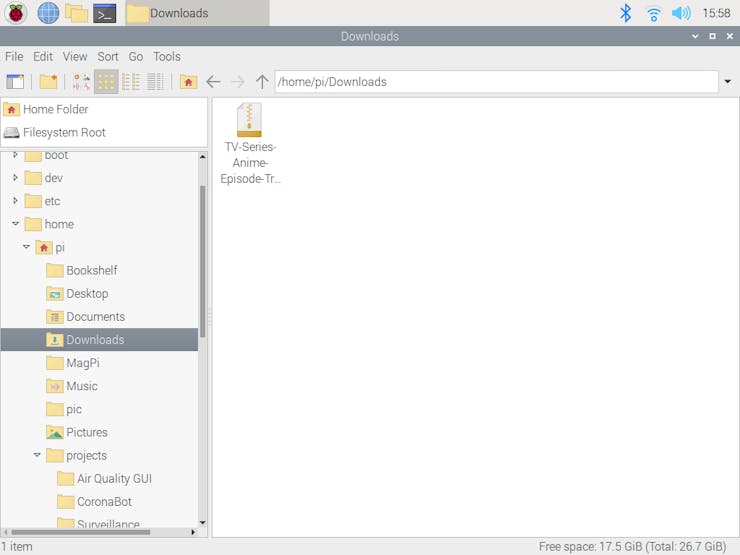Expand the dev folder tree node
Viewport: 740px width, 555px height.
coord(15,177)
